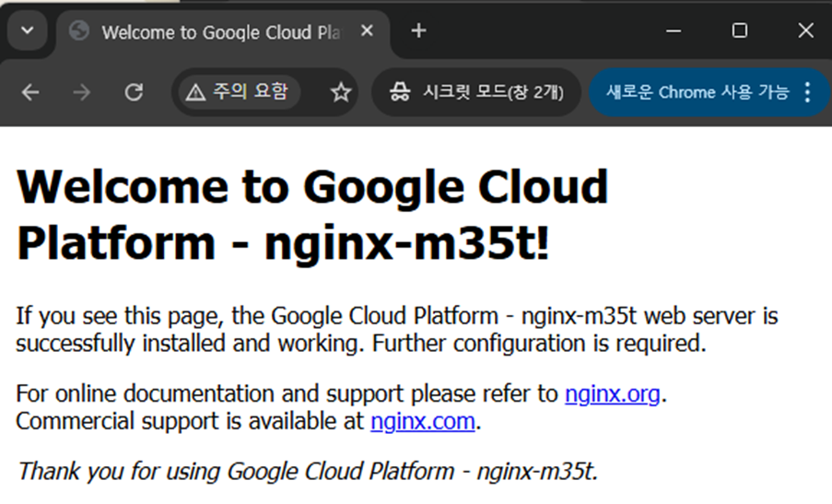Maximize the Chrome window
Screen dimensions: 832x504
click(x=740, y=30)
